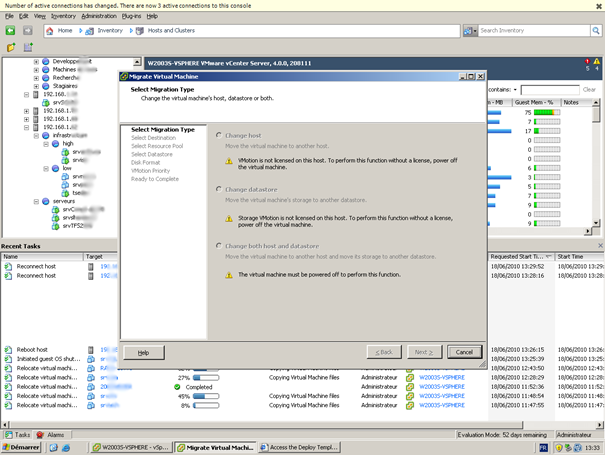The width and height of the screenshot is (605, 455).
Task: Click the green Completed status check icon
Action: (x=177, y=387)
